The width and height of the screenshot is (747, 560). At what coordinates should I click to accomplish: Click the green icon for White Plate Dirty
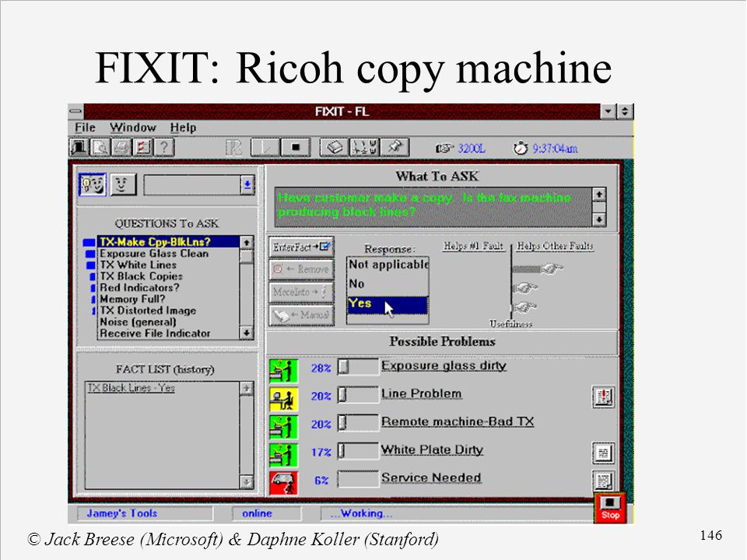pyautogui.click(x=283, y=455)
